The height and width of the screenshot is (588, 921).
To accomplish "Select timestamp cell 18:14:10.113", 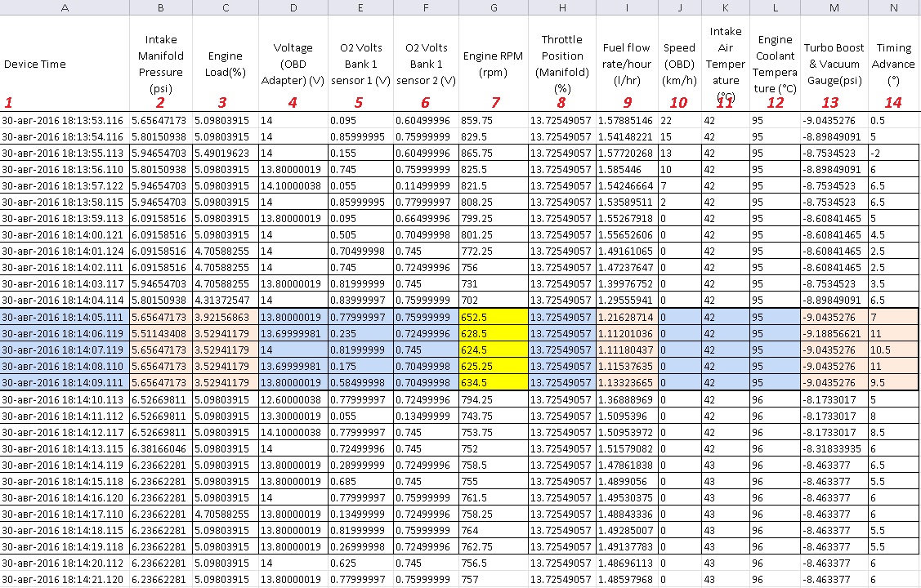I will (65, 399).
